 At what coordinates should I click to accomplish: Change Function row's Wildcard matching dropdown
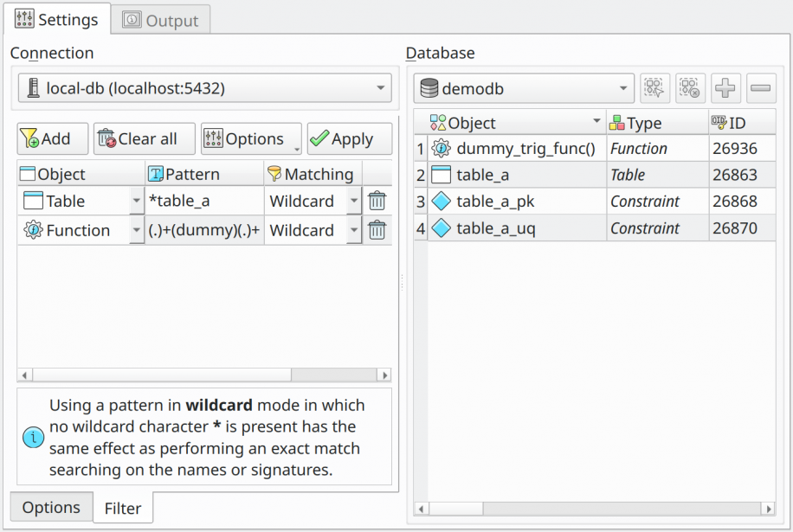click(x=354, y=230)
